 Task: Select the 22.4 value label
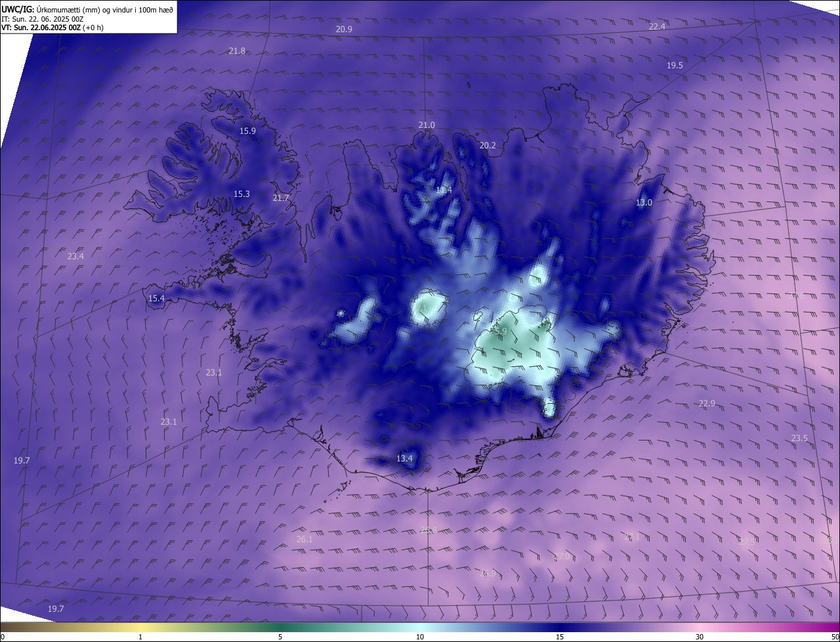[657, 26]
